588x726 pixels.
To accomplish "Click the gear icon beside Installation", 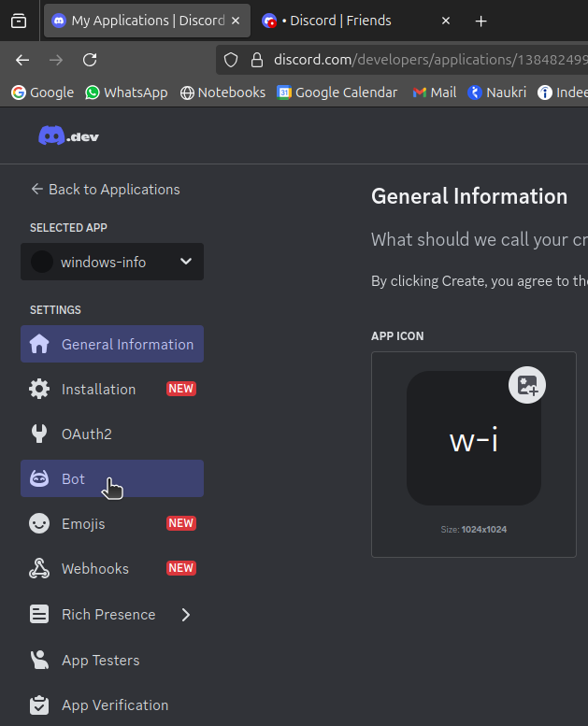I will pos(39,389).
